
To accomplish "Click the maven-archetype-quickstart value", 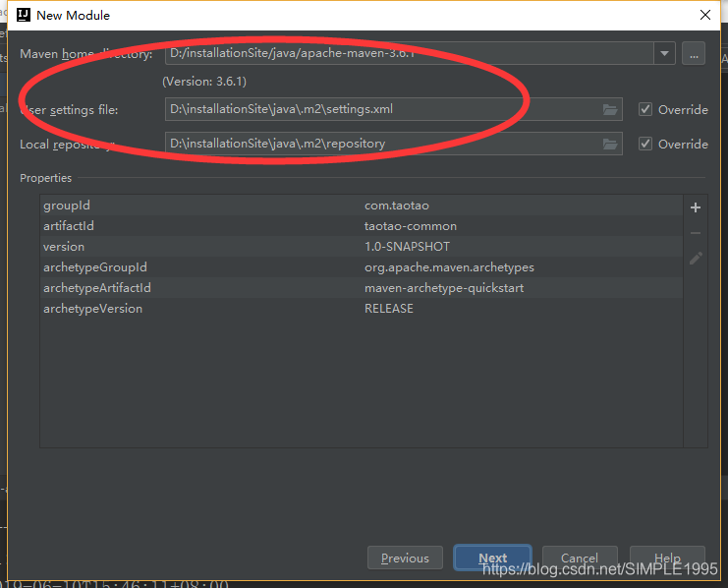I will coord(444,288).
